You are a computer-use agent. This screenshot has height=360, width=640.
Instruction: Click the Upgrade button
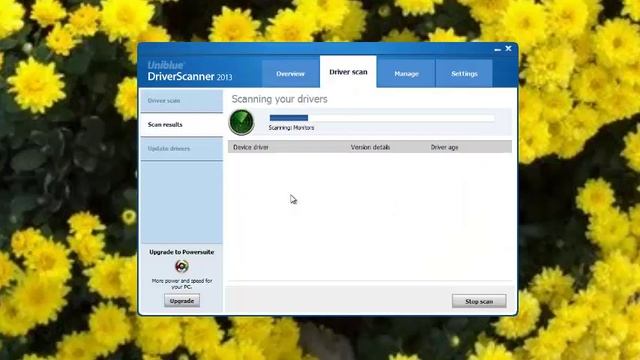[182, 301]
